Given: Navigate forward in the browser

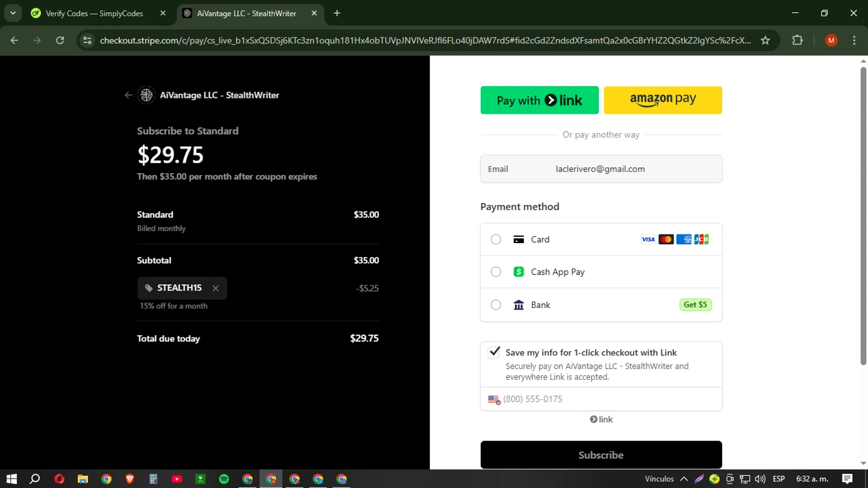Looking at the screenshot, I should point(37,40).
